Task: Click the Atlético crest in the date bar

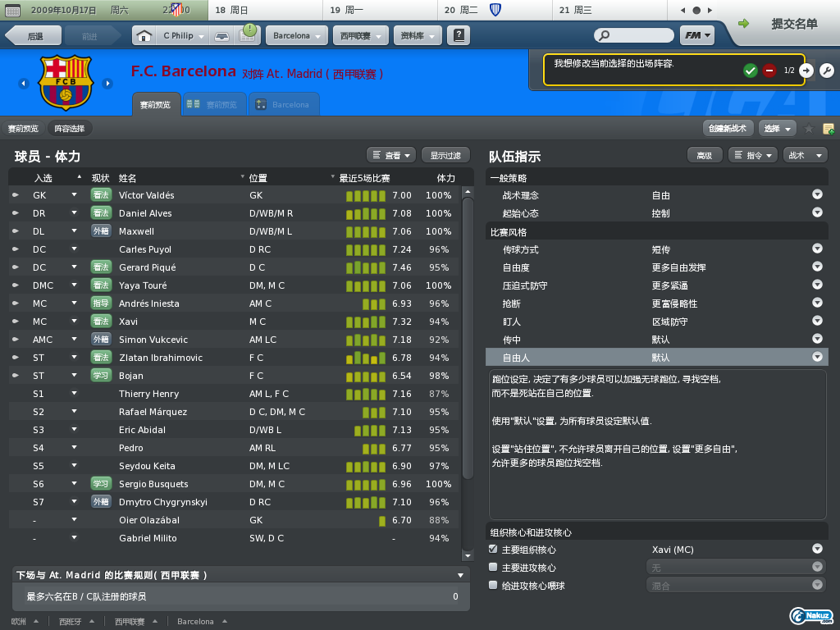Action: [176, 9]
